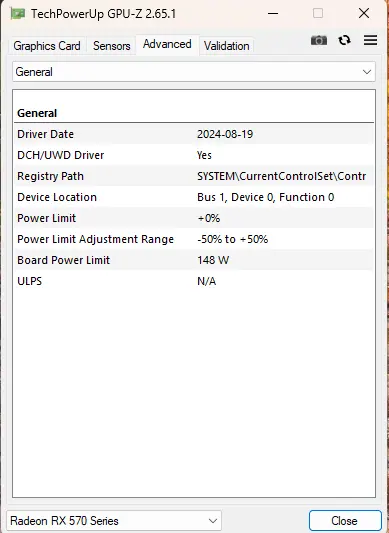Select the DCH/UWD Driver row label

(61, 155)
